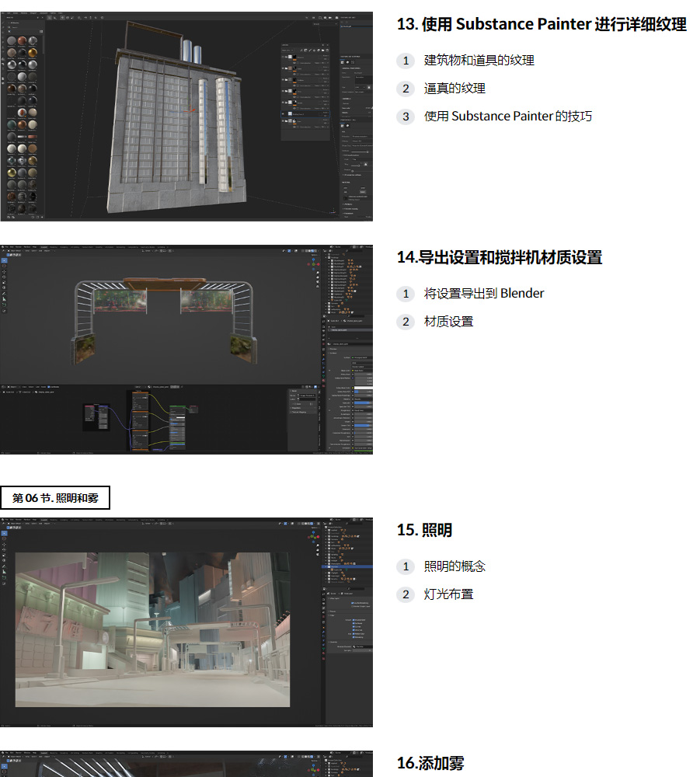Select lesson item '使用 Substance Painter 的技巧'
The width and height of the screenshot is (700, 777).
click(508, 117)
